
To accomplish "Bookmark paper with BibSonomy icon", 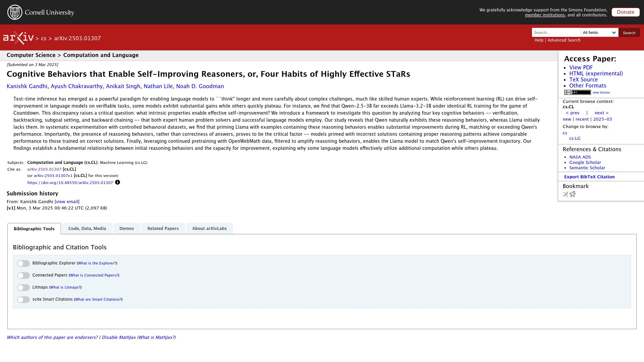I will [566, 194].
